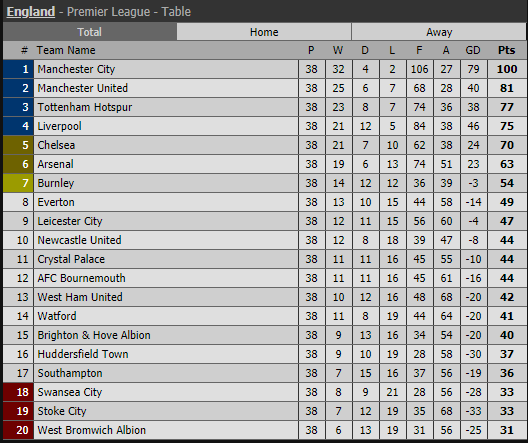Select Arsenal in the standings

pyautogui.click(x=55, y=164)
